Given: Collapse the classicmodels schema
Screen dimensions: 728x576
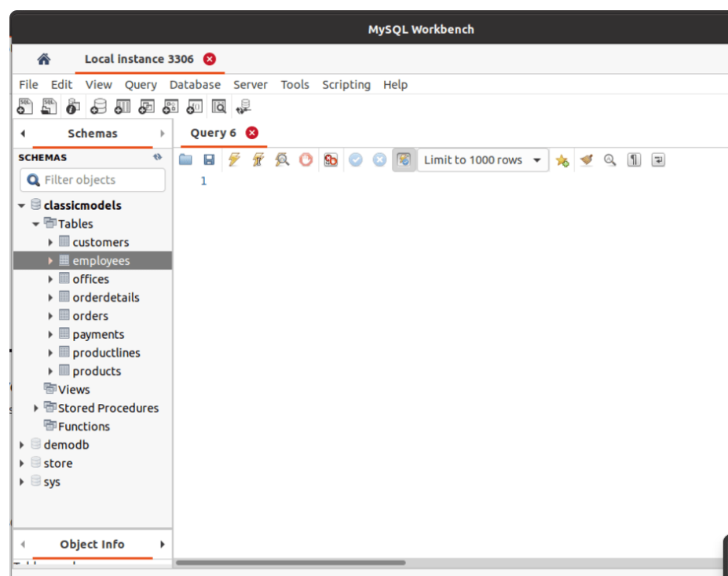Looking at the screenshot, I should [x=21, y=205].
